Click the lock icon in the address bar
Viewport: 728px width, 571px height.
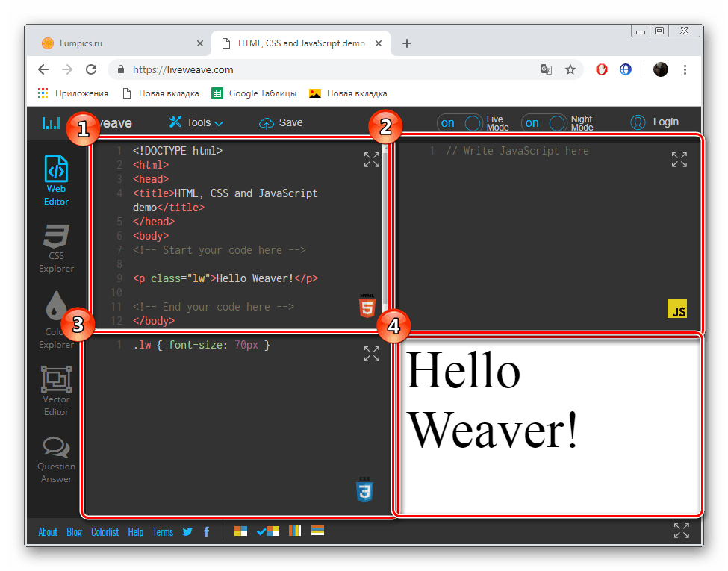coord(121,69)
